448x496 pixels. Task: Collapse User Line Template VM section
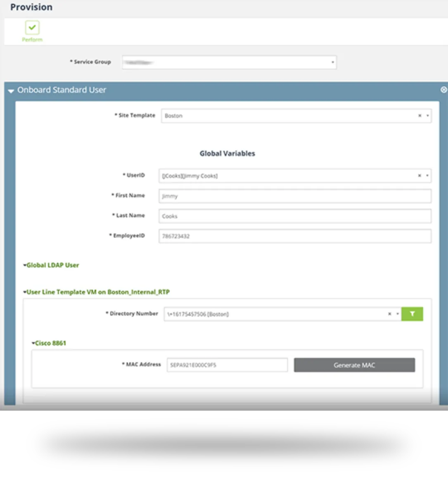(x=96, y=292)
